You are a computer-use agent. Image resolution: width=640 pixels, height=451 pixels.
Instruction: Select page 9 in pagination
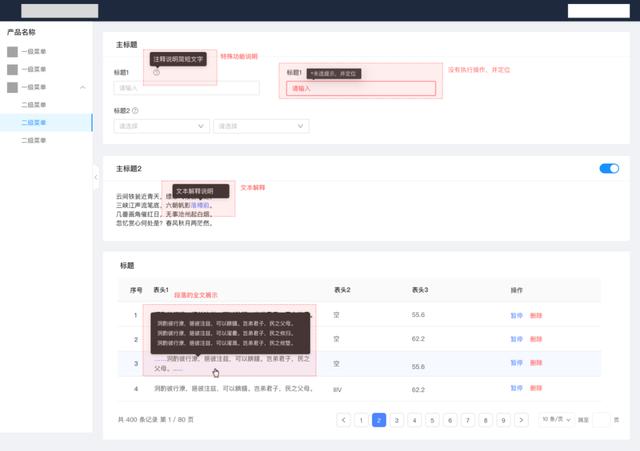click(x=503, y=420)
